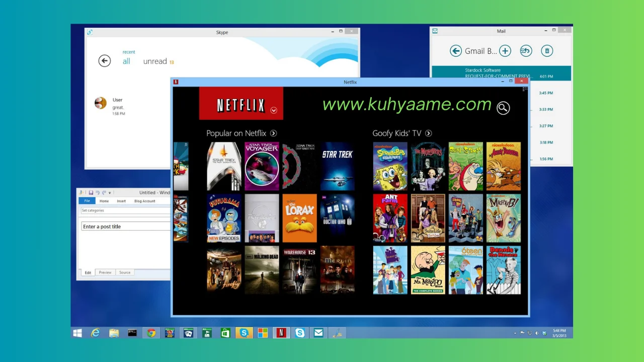Switch to Mail via taskbar envelope icon
Image resolution: width=644 pixels, height=362 pixels.
(x=318, y=333)
